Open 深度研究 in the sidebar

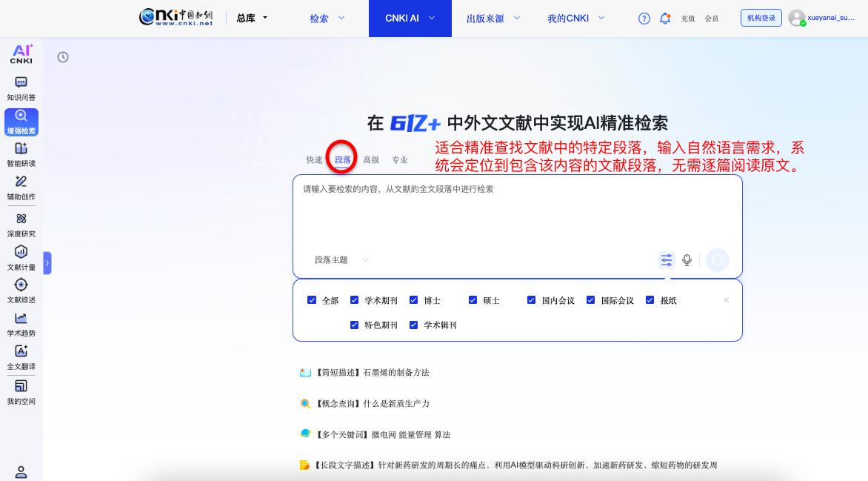coord(21,224)
